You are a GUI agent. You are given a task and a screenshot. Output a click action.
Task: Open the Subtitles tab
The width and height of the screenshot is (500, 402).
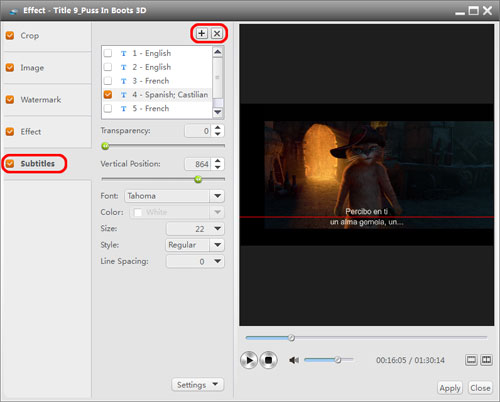tap(47, 164)
